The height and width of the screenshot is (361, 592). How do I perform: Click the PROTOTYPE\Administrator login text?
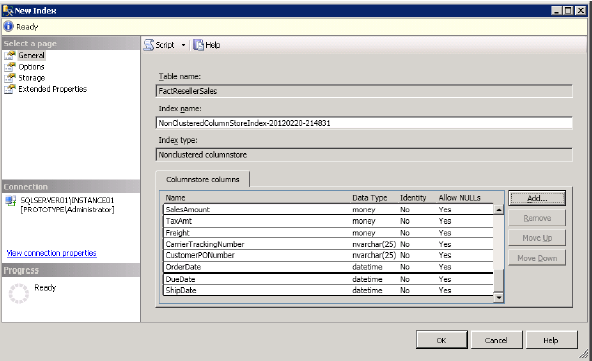(67, 210)
